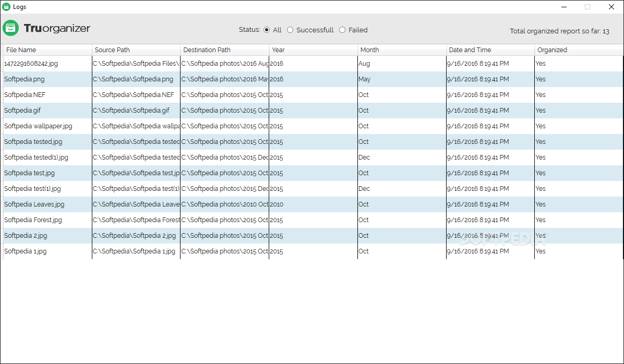Viewport: 624px width, 364px height.
Task: Select the Softpedia.NEF file name
Action: 25,95
